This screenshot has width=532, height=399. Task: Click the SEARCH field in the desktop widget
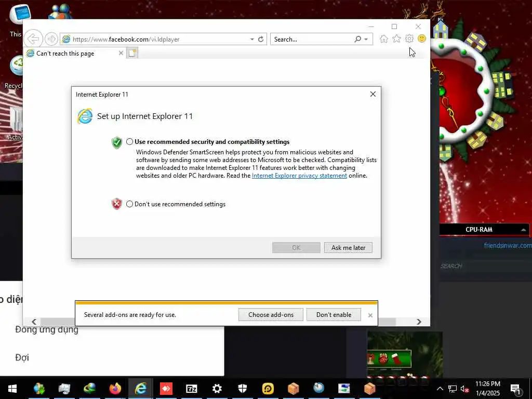451,266
